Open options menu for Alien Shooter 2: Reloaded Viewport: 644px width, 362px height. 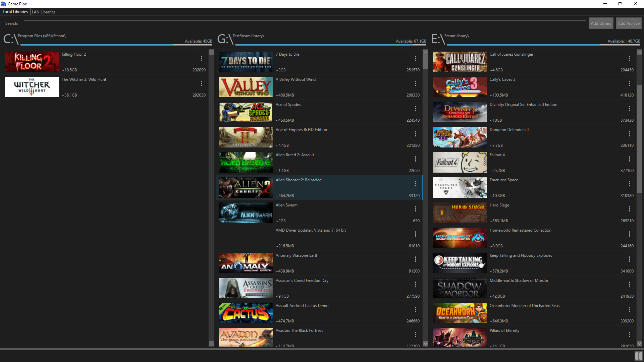click(415, 184)
